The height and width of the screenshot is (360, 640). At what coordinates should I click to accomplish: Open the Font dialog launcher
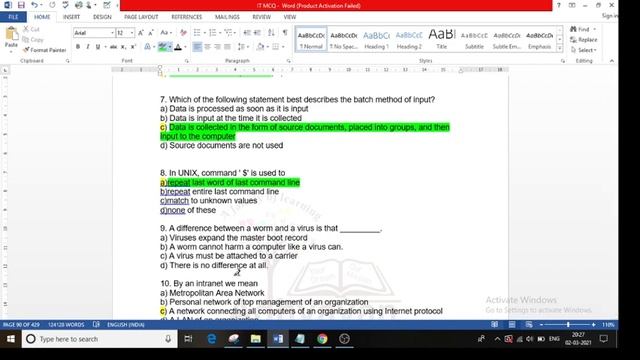pos(187,61)
